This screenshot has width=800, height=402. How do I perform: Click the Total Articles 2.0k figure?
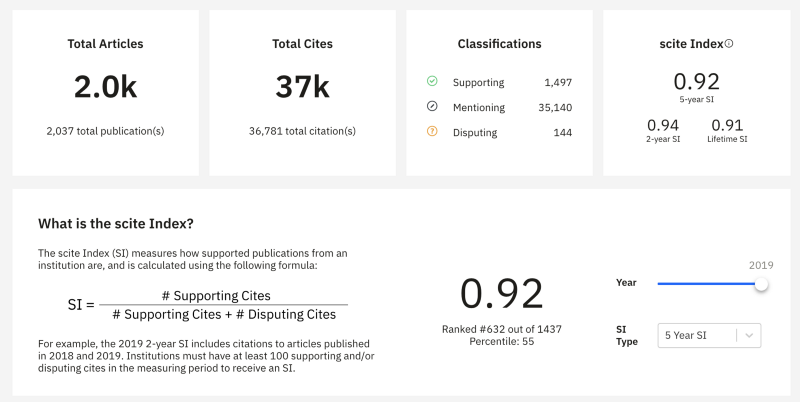pos(105,87)
